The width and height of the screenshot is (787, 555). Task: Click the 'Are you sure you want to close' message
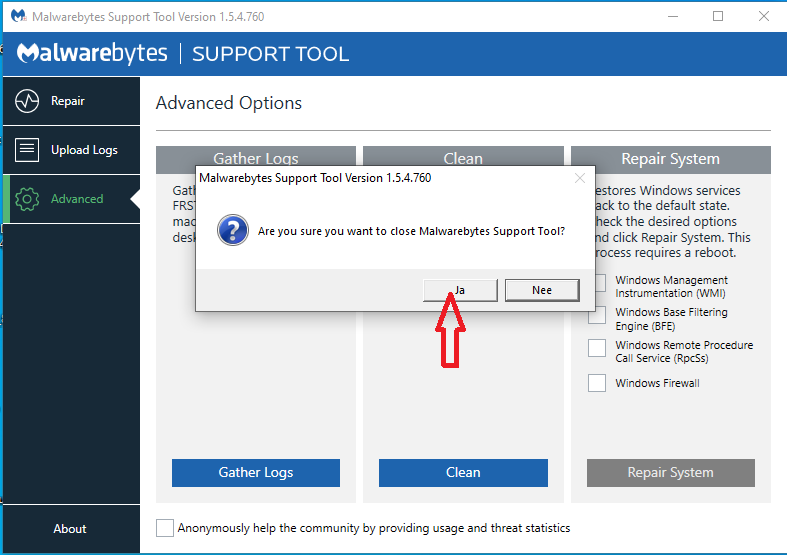(411, 231)
